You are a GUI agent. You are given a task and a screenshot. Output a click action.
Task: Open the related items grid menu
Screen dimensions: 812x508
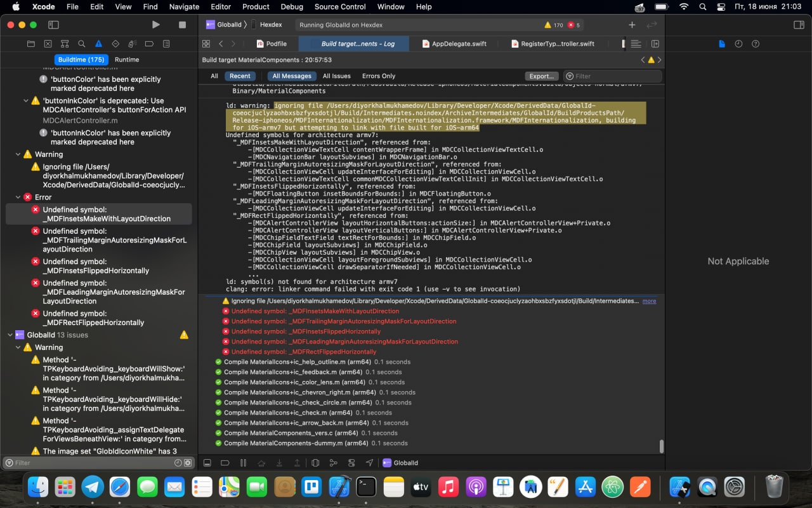coord(206,44)
